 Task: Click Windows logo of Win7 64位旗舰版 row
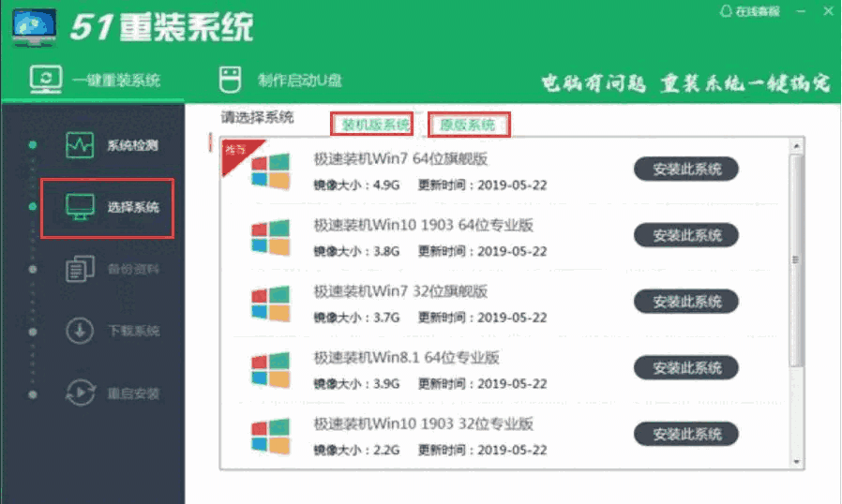271,171
